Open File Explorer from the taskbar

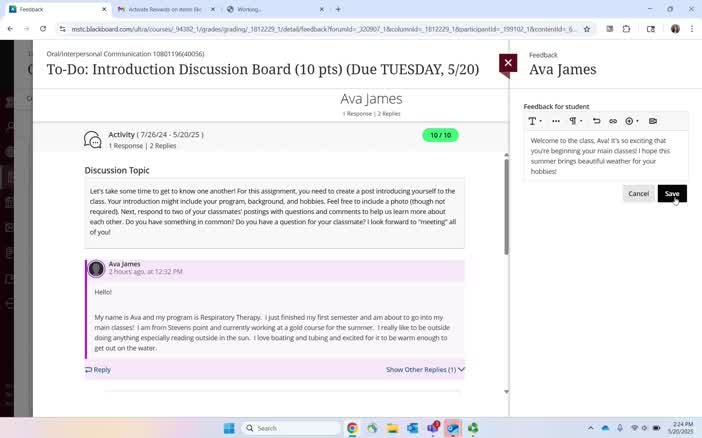point(392,428)
